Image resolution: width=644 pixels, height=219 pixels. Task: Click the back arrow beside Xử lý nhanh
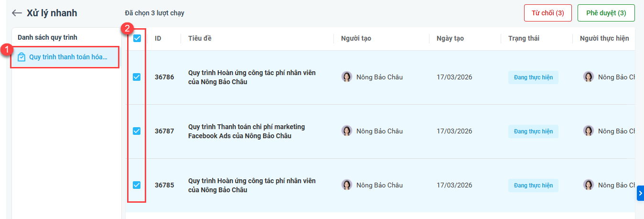tap(17, 13)
